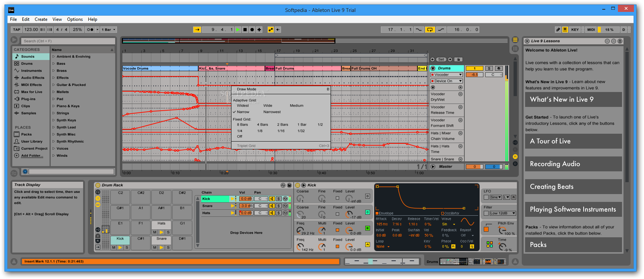Open the Options menu
This screenshot has width=644, height=279.
click(75, 19)
